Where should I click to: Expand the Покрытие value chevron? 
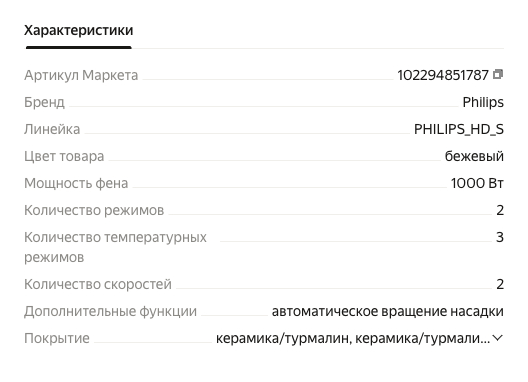pyautogui.click(x=498, y=338)
